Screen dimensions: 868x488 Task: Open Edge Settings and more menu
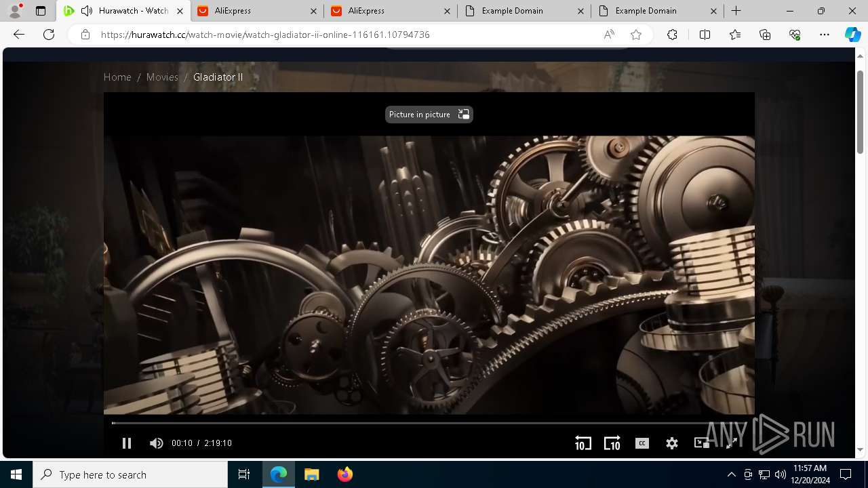coord(825,35)
